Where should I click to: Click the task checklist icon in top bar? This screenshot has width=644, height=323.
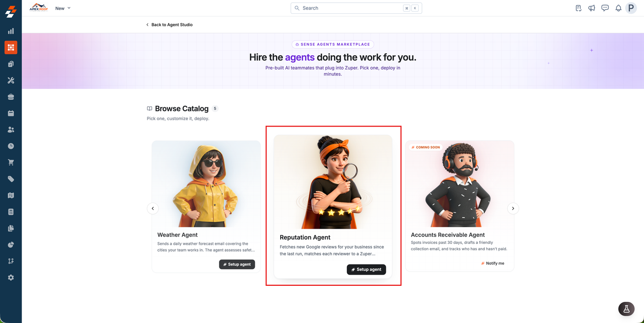pos(579,8)
